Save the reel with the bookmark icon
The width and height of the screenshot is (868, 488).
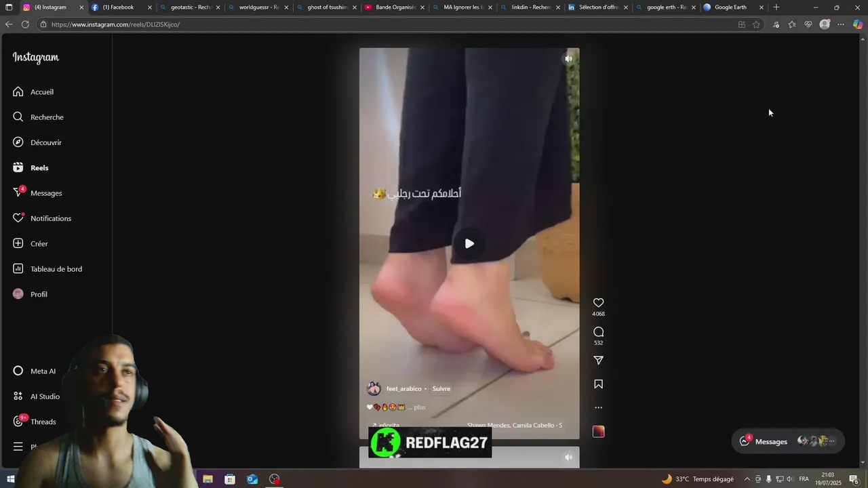[x=598, y=384]
